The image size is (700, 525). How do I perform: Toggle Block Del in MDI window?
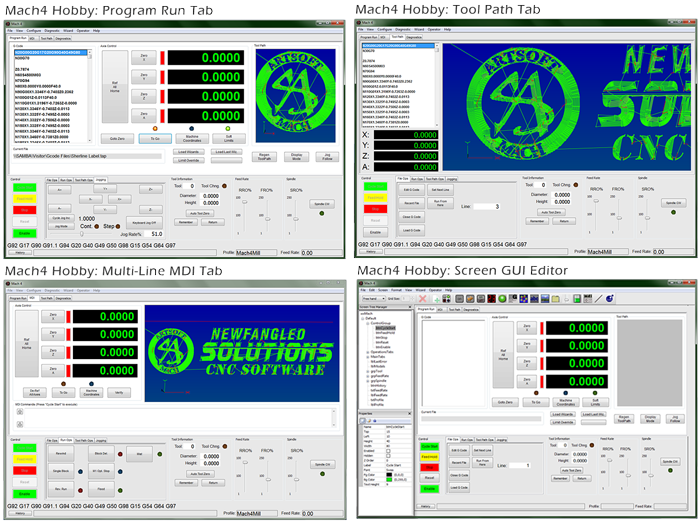pyautogui.click(x=101, y=454)
